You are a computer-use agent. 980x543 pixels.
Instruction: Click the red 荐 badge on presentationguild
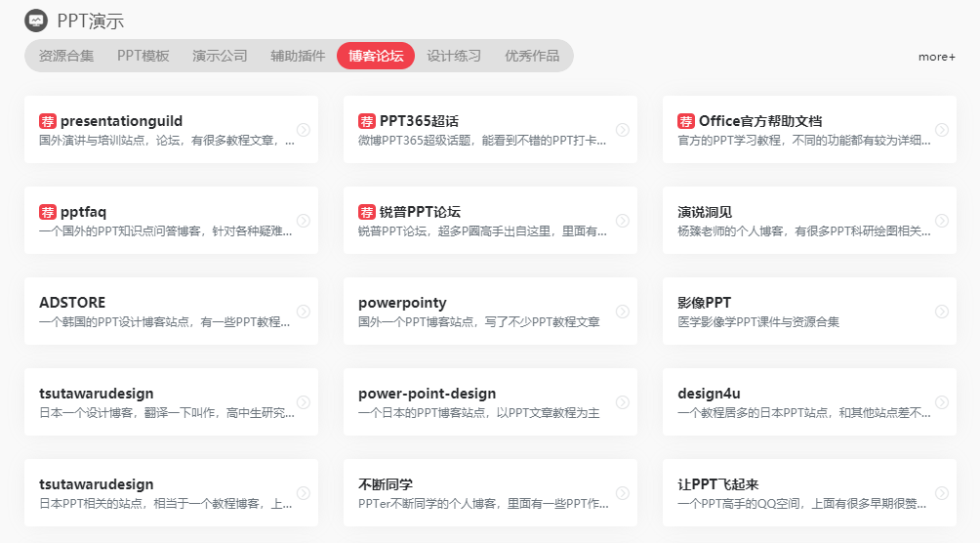(x=48, y=121)
